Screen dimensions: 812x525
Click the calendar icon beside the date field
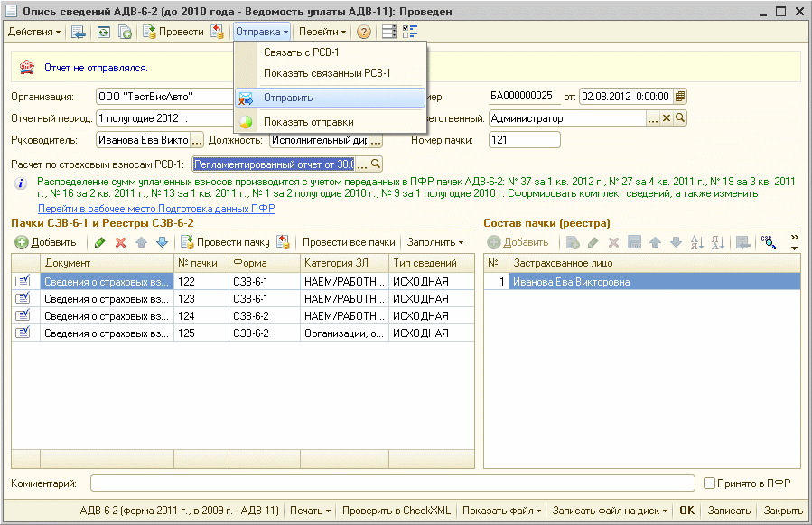click(x=680, y=97)
